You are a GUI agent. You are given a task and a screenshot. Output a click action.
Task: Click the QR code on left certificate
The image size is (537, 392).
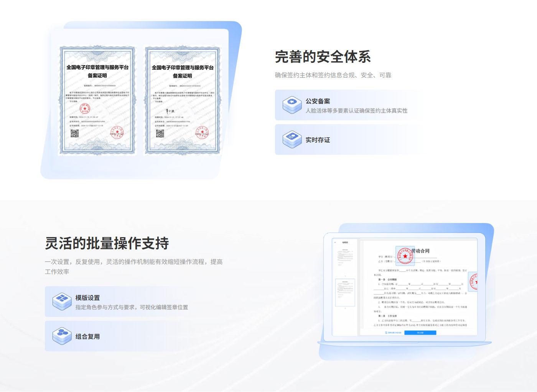point(74,133)
